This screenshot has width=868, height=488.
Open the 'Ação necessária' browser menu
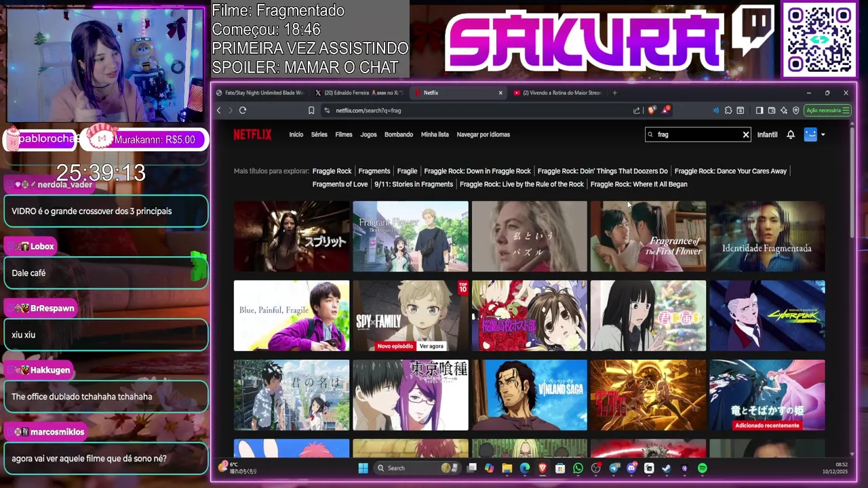click(x=827, y=110)
